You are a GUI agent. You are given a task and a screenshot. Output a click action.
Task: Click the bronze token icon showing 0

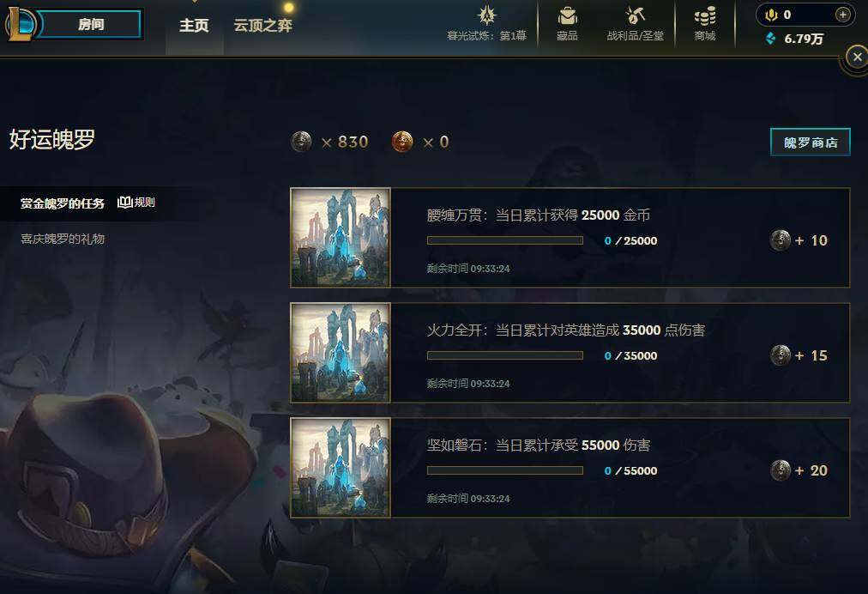(402, 142)
